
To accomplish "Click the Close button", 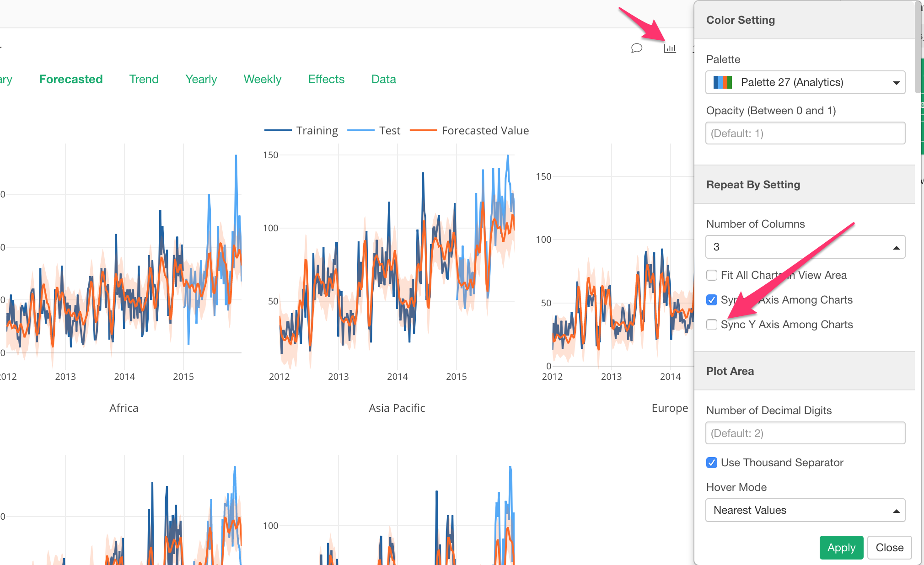I will pos(889,548).
